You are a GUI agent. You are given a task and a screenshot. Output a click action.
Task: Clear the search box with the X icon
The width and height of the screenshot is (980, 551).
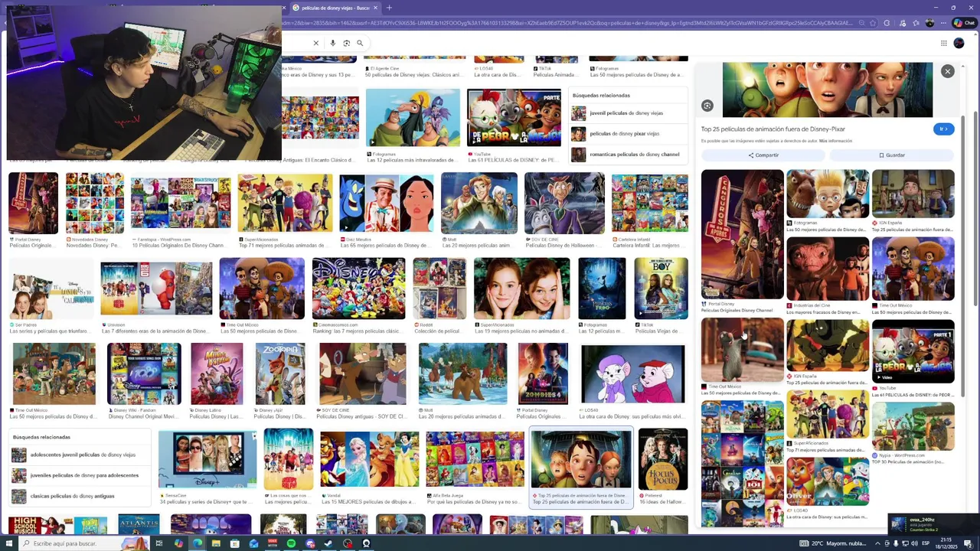click(x=315, y=43)
